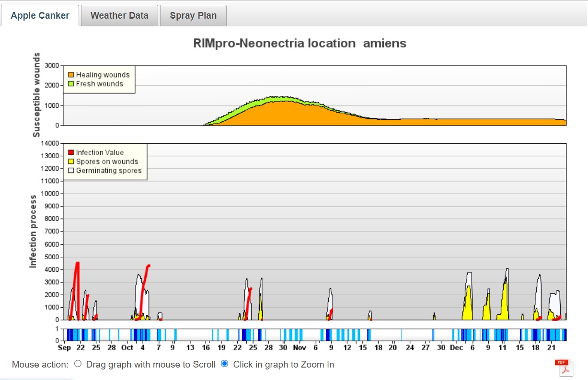The image size is (588, 380).
Task: Click the 'Healing wounds' legend label
Action: click(x=103, y=75)
